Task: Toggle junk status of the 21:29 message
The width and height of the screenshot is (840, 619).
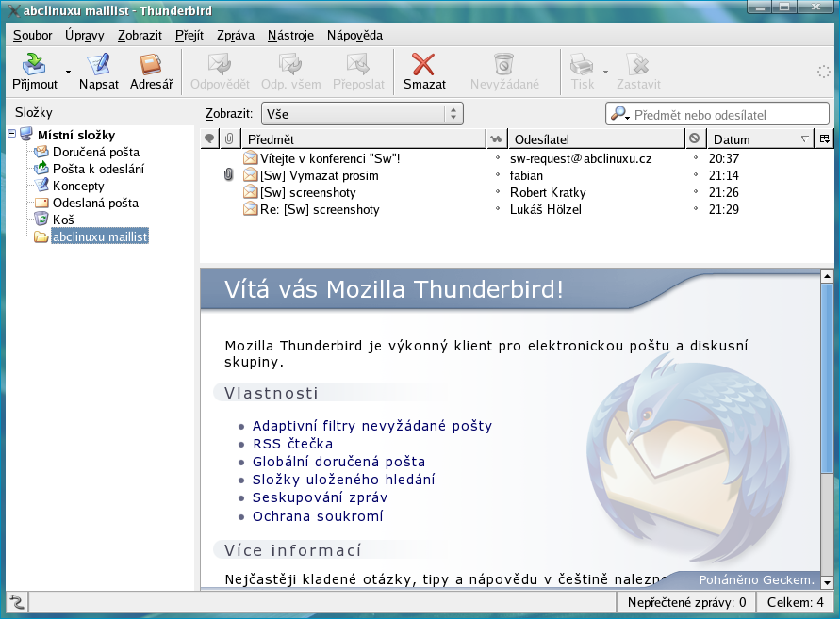Action: 696,209
